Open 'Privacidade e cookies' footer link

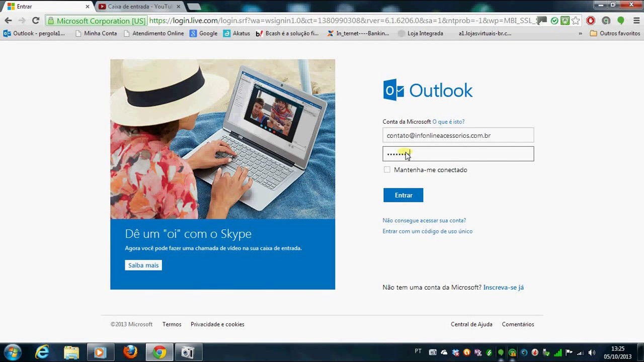point(217,324)
